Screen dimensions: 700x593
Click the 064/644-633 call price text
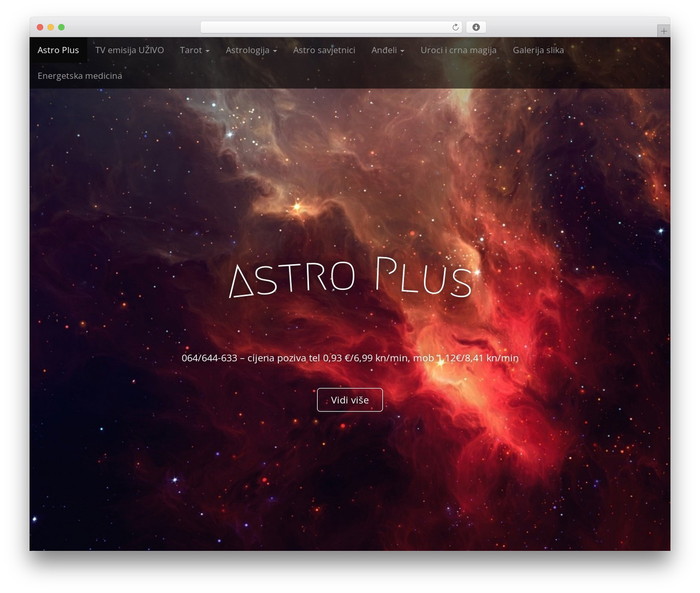tap(350, 358)
